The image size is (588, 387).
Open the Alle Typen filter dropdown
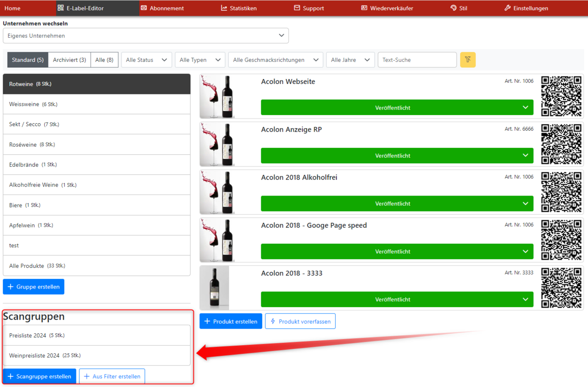click(x=200, y=60)
